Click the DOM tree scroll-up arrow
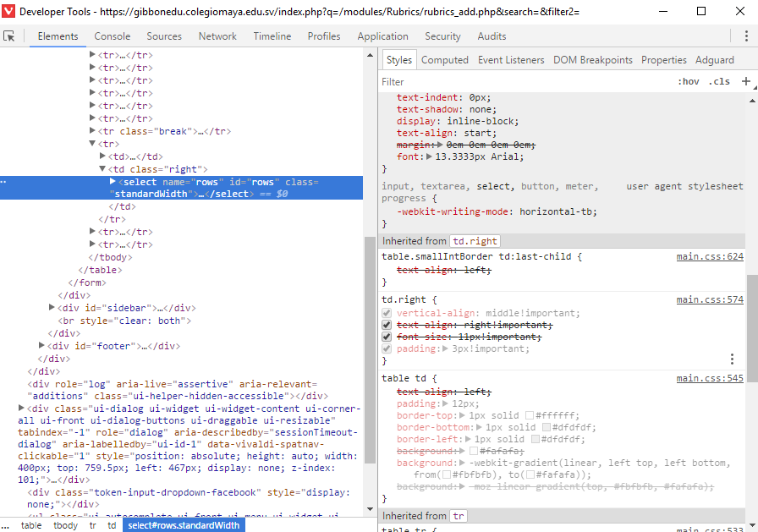Image resolution: width=758 pixels, height=532 pixels. click(x=371, y=55)
